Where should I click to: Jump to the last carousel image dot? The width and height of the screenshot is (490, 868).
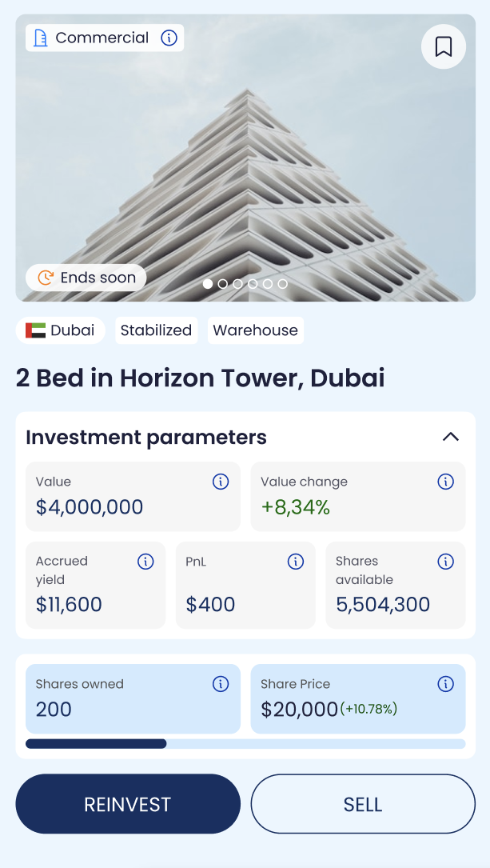point(282,284)
